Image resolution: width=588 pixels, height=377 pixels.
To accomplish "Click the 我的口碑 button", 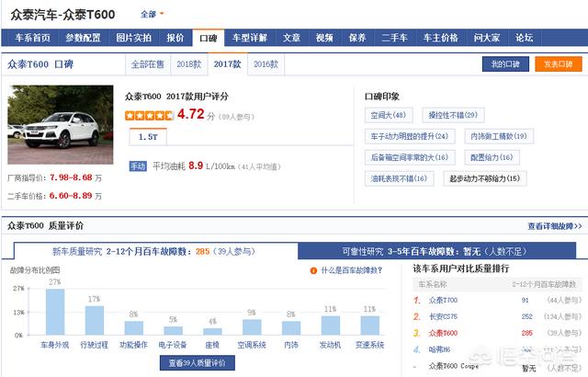I will point(505,64).
